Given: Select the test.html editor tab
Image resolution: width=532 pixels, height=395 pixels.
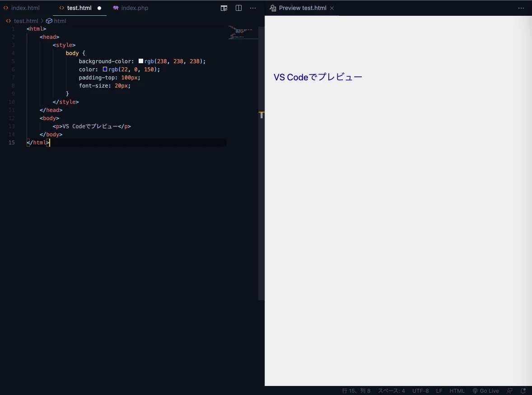Looking at the screenshot, I should click(79, 8).
